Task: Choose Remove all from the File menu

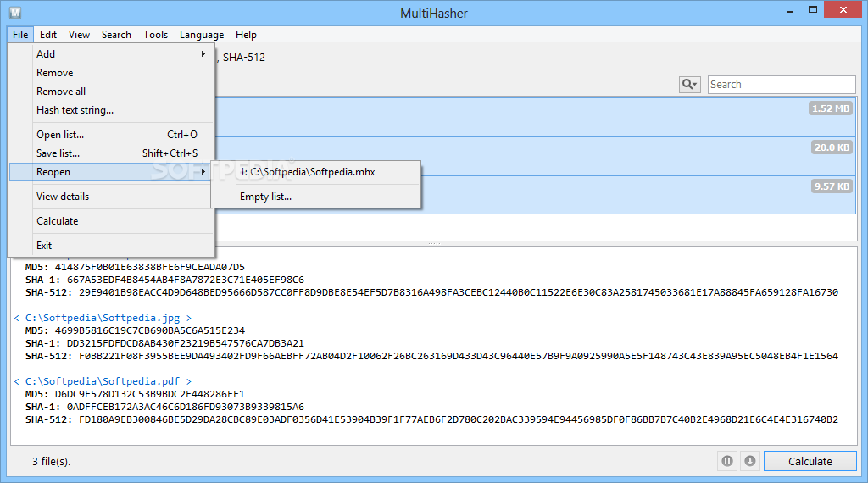Action: 111,92
